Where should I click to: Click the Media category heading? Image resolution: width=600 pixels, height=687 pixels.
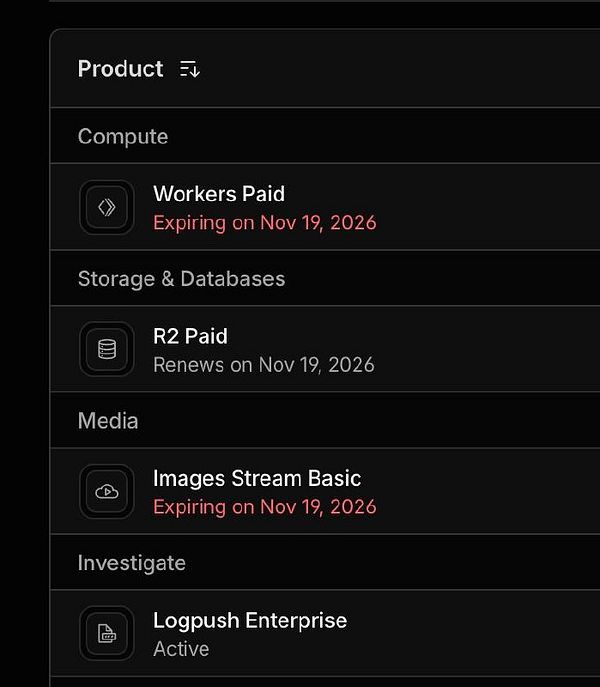click(x=108, y=421)
